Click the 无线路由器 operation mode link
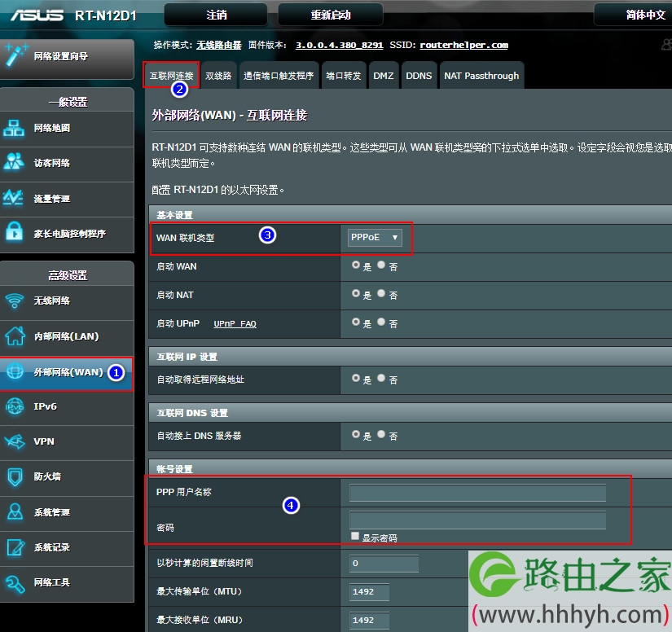 219,45
